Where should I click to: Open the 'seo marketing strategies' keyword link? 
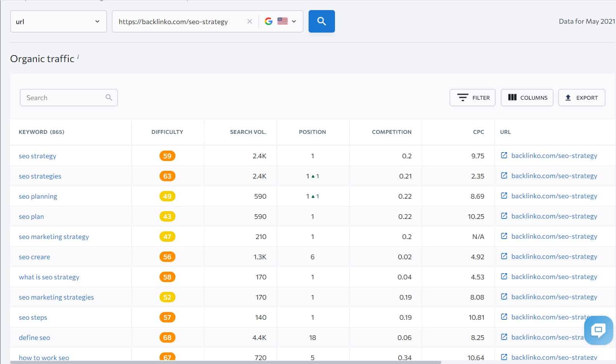(x=56, y=297)
